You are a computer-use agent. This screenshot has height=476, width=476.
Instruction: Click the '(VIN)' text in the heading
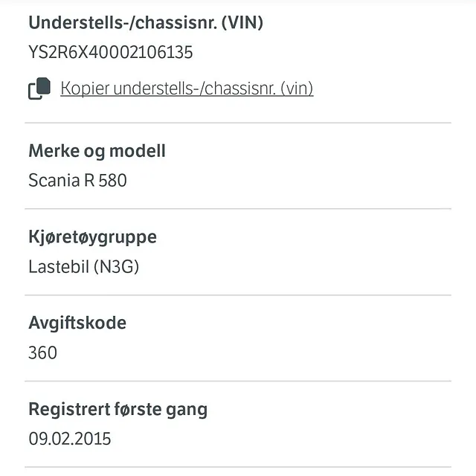tap(242, 22)
